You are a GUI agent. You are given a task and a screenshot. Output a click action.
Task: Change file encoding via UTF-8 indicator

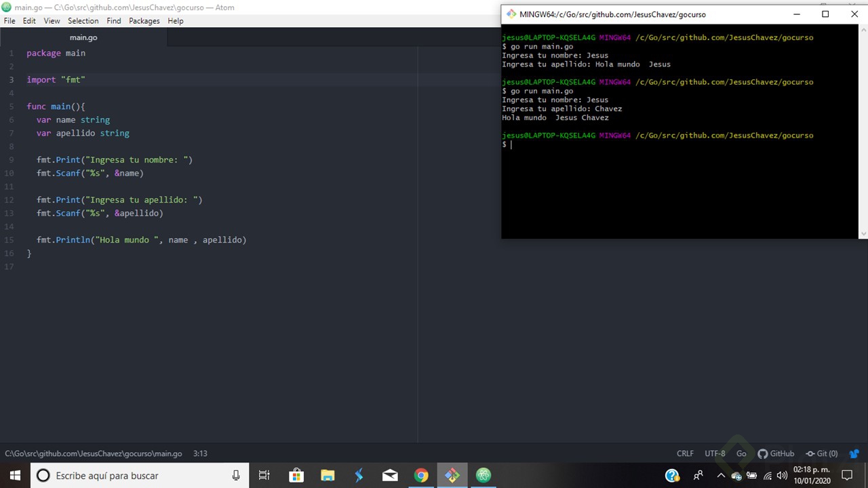[x=715, y=453]
